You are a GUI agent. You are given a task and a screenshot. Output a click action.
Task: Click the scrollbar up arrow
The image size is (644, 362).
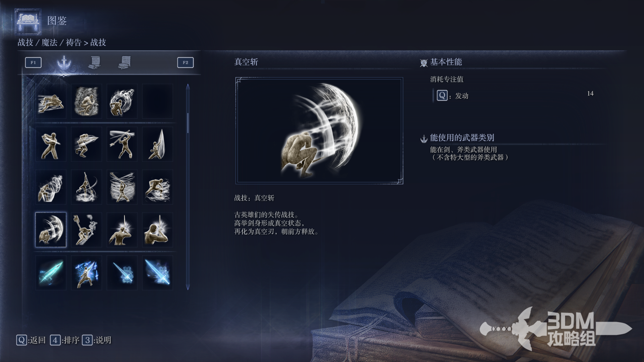tap(188, 87)
